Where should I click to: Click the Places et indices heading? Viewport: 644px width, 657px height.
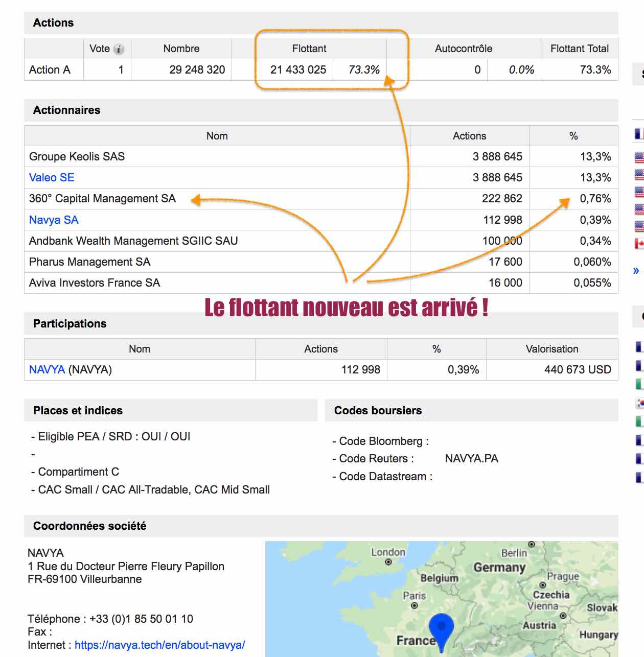click(x=78, y=411)
